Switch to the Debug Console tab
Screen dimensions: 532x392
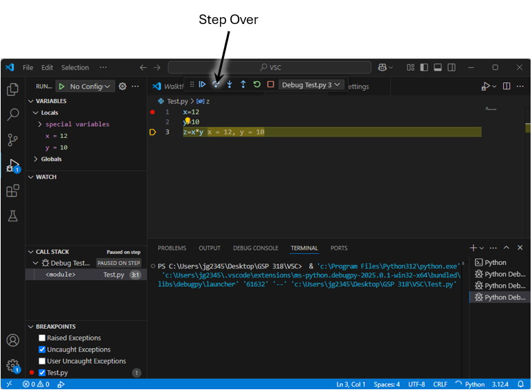255,248
